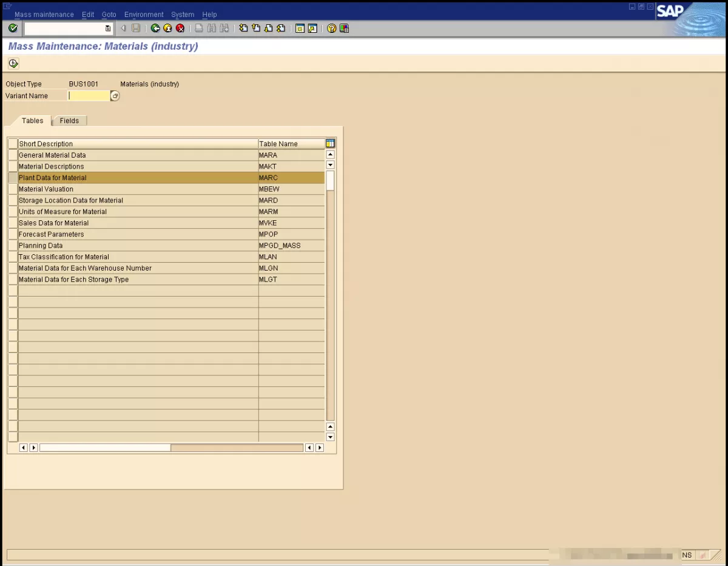Open the Help question mark icon
Viewport: 728px width, 566px height.
tap(331, 29)
